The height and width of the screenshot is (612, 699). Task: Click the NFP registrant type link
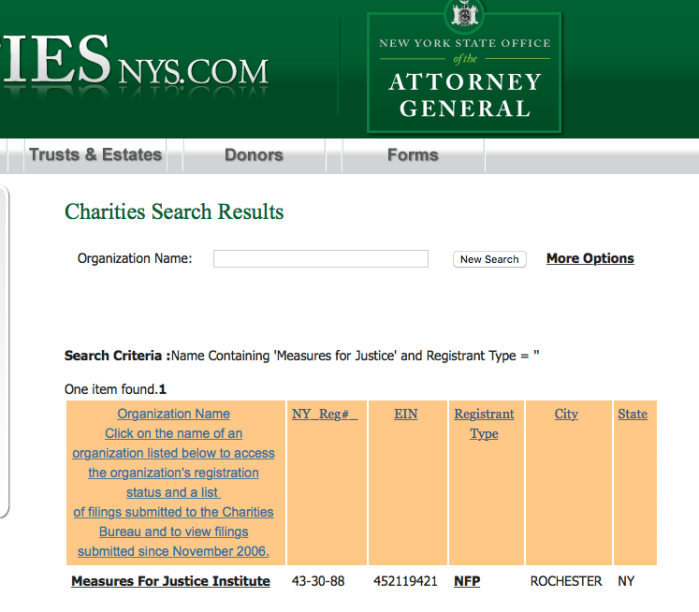(x=466, y=581)
